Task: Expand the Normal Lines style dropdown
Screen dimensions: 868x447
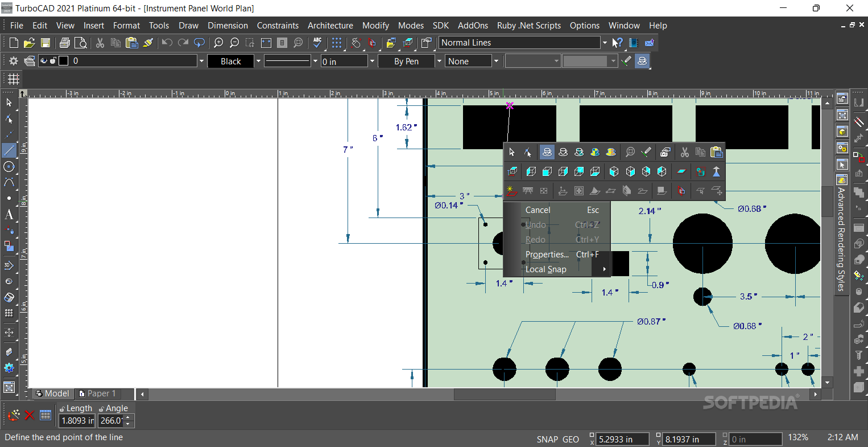Action: point(605,43)
